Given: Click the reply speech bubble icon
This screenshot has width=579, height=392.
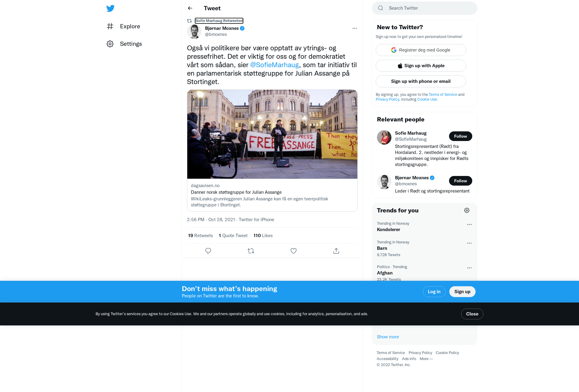Looking at the screenshot, I should point(208,251).
